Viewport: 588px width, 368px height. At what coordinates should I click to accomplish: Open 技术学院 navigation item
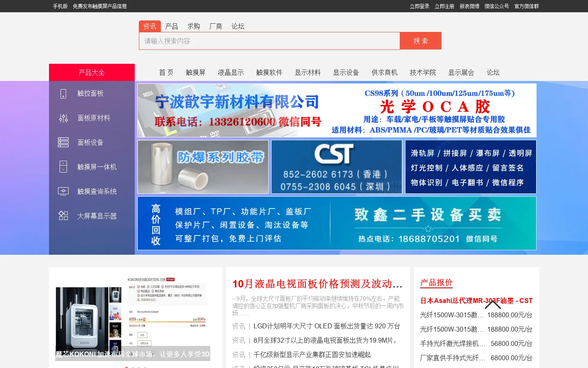[x=423, y=72]
